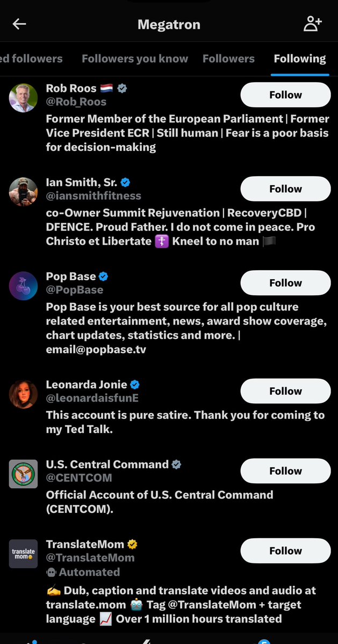The height and width of the screenshot is (644, 338).
Task: Follow Leonarda Jonie
Action: click(x=285, y=392)
